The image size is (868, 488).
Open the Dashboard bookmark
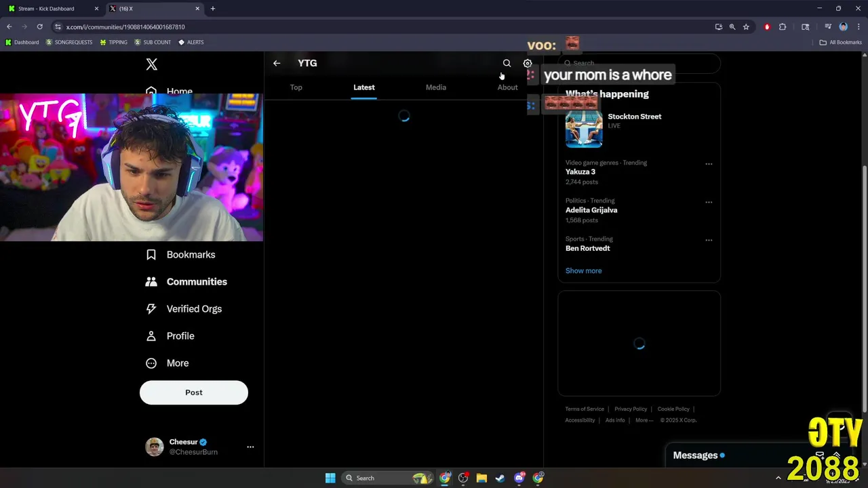point(22,42)
